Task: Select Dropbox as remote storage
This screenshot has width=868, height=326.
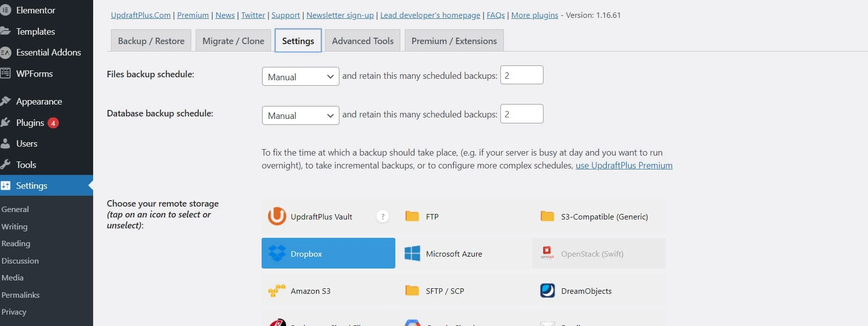Action: point(328,253)
